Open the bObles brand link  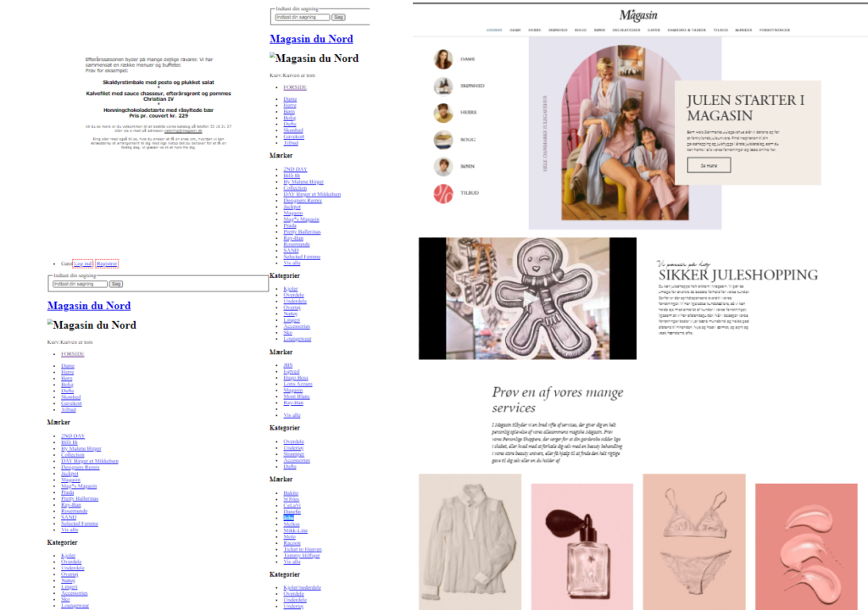pyautogui.click(x=292, y=499)
